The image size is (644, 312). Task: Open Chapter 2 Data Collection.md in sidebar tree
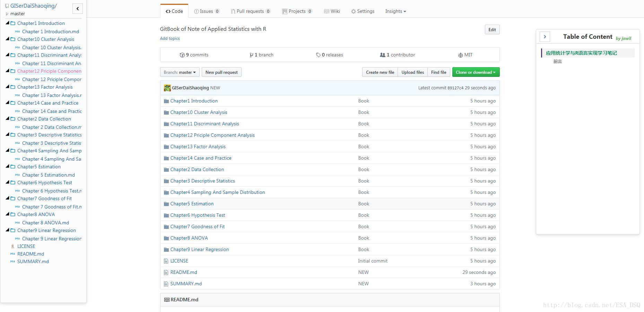pyautogui.click(x=52, y=127)
